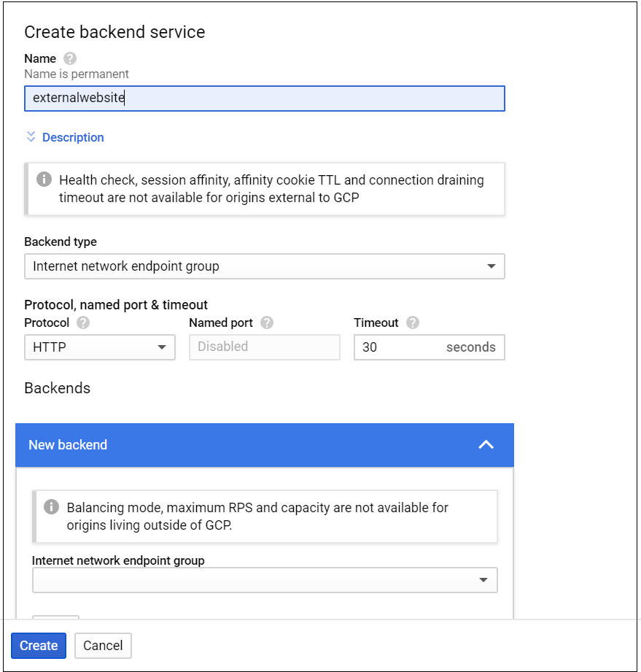The width and height of the screenshot is (641, 672).
Task: Click the Timeout help icon
Action: click(412, 323)
